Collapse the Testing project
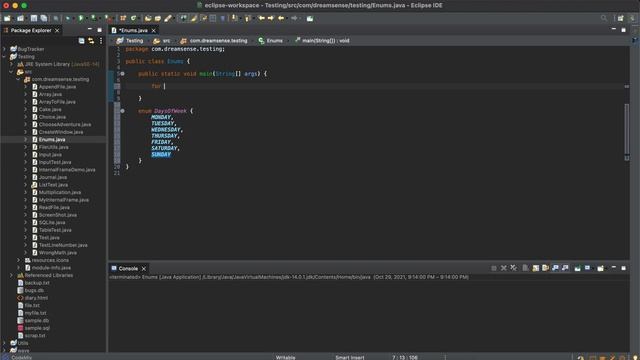This screenshot has width=640, height=360. pos(4,57)
